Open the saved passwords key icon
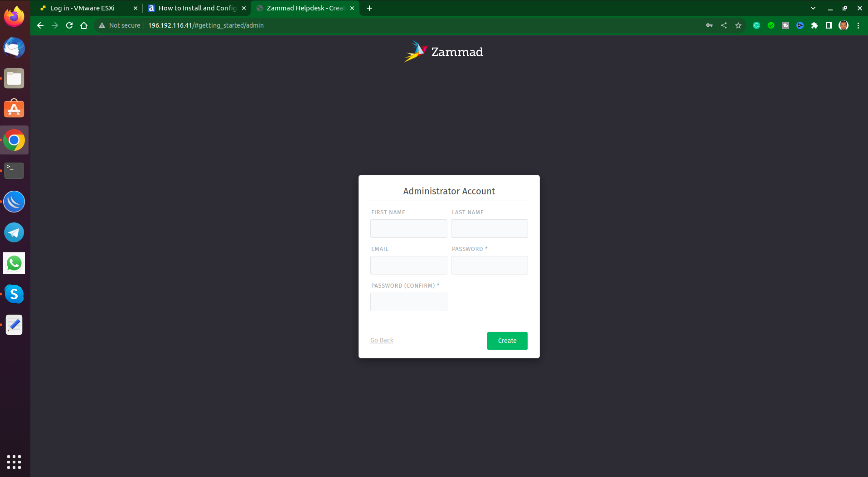The image size is (868, 477). point(709,25)
